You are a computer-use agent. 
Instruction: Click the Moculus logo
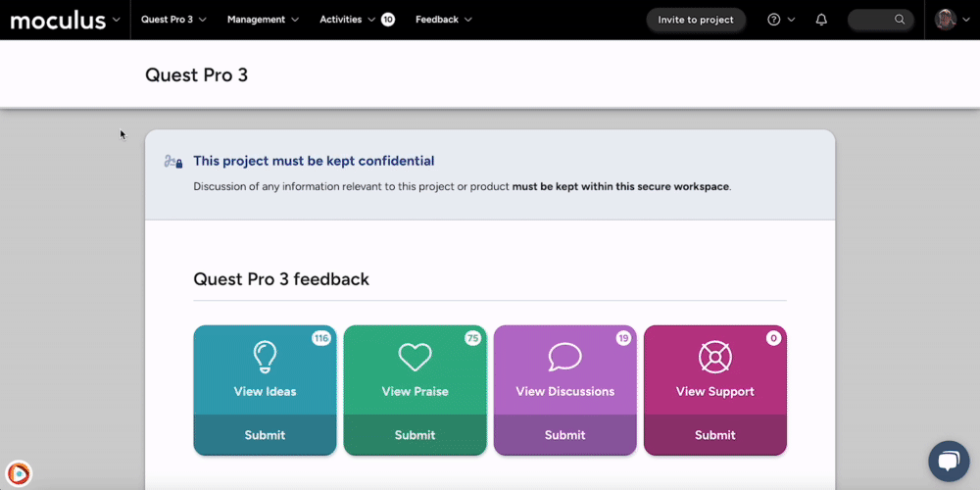coord(58,20)
